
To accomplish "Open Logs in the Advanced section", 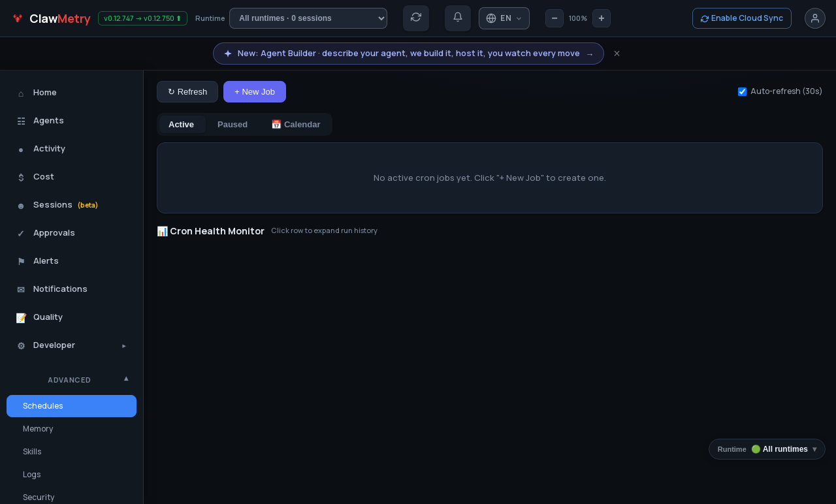I will [x=71, y=475].
